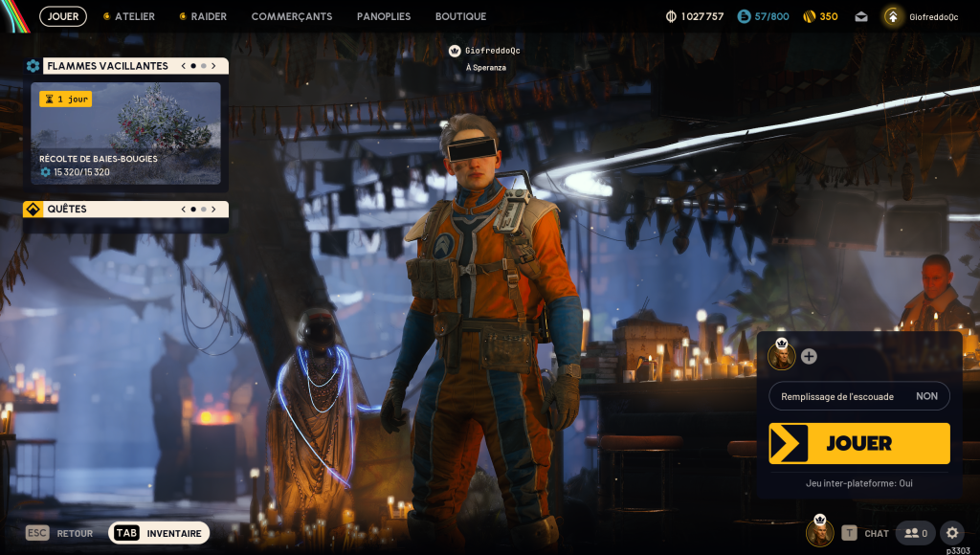This screenshot has width=980, height=555.
Task: Open Inventaire via the TAB button
Action: pos(159,533)
